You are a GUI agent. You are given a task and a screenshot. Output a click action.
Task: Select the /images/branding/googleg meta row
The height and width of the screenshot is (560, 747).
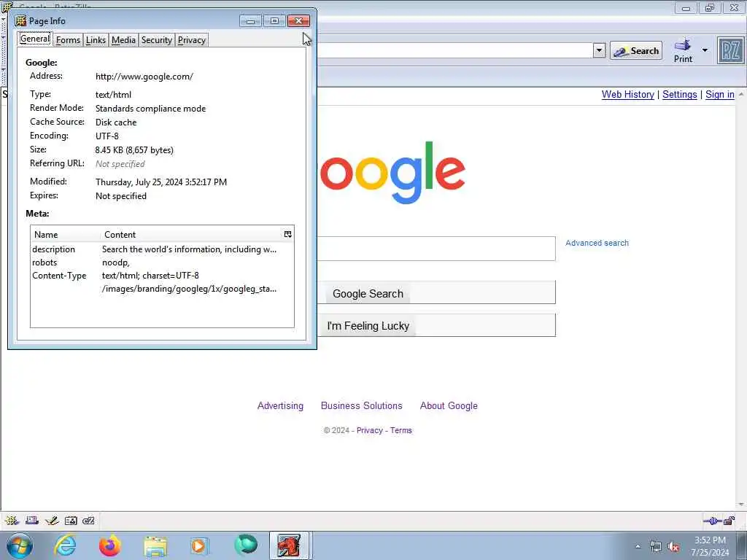pos(162,289)
